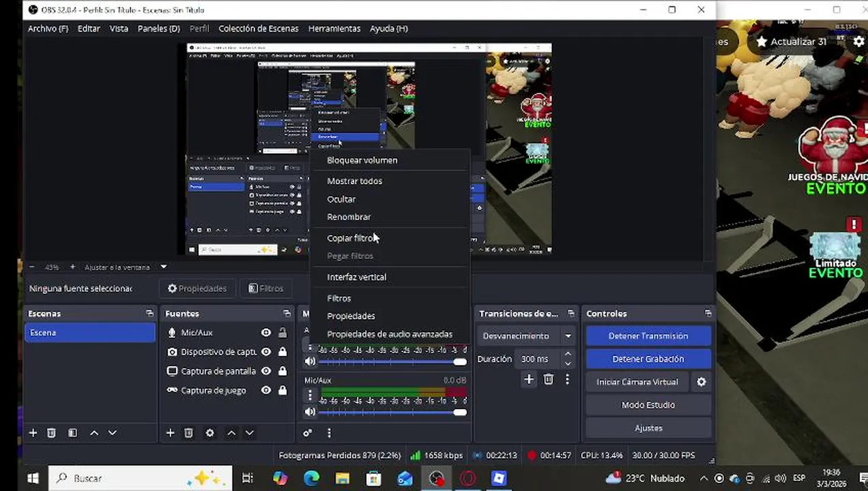
Task: Add a new scene with the plus icon
Action: (33, 433)
